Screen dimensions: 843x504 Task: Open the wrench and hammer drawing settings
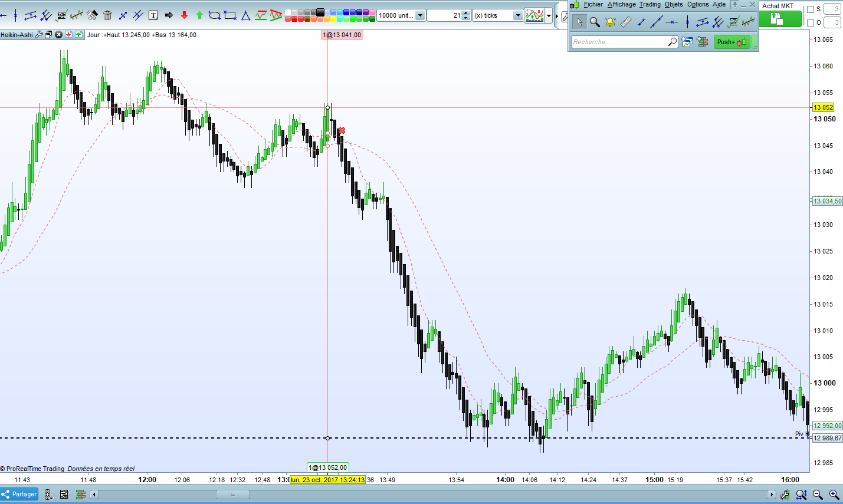click(x=92, y=15)
